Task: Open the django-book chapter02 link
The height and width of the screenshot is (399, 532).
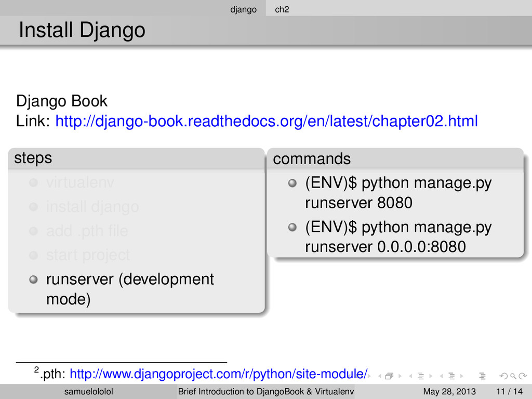Action: [x=267, y=121]
